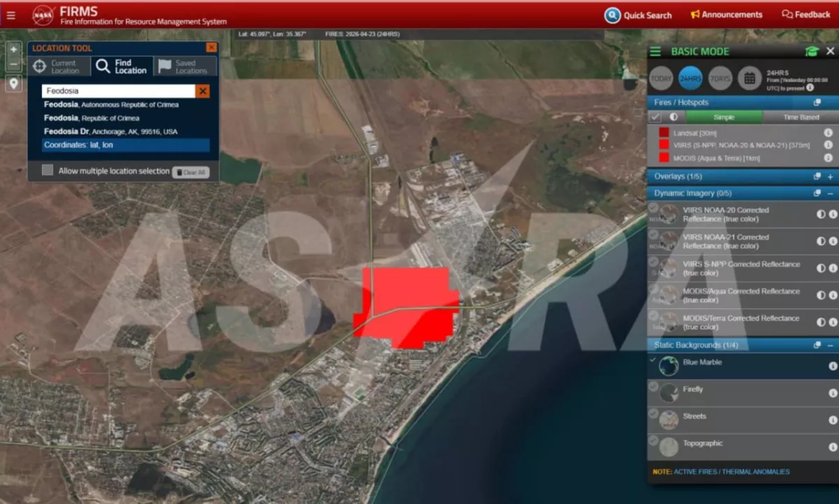The width and height of the screenshot is (839, 504).
Task: Click the location pin marker tool
Action: click(x=14, y=84)
